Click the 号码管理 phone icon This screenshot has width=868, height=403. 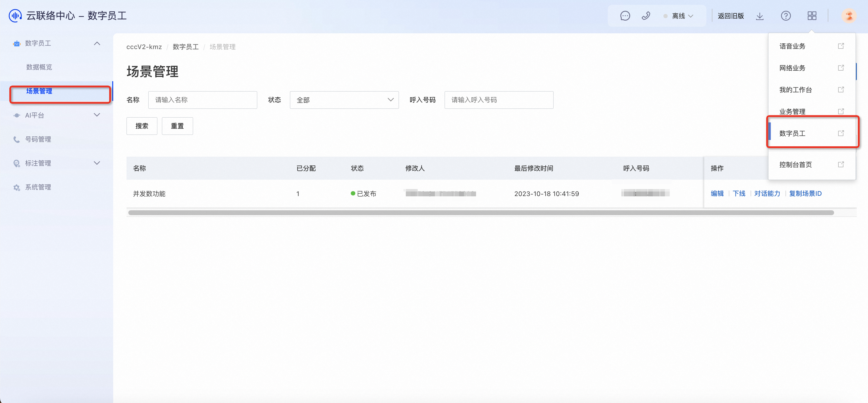[x=17, y=139]
